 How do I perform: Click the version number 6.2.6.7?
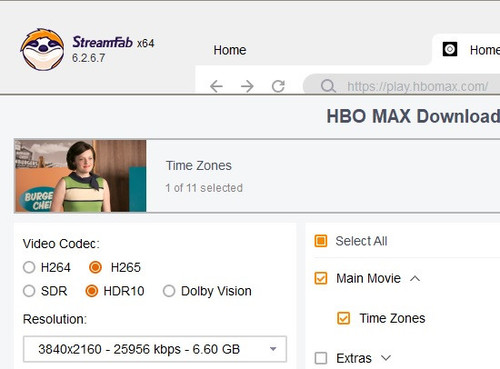coord(89,58)
